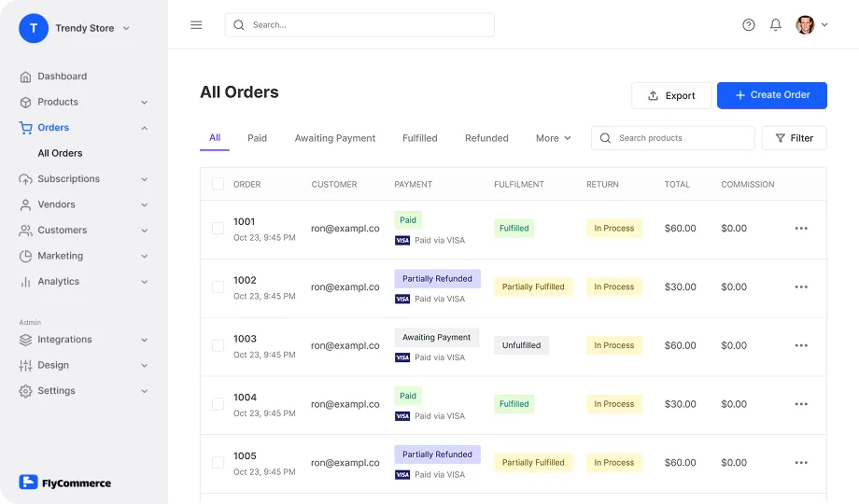Open three-dot menu for order 1005
This screenshot has height=504, width=859.
point(801,463)
